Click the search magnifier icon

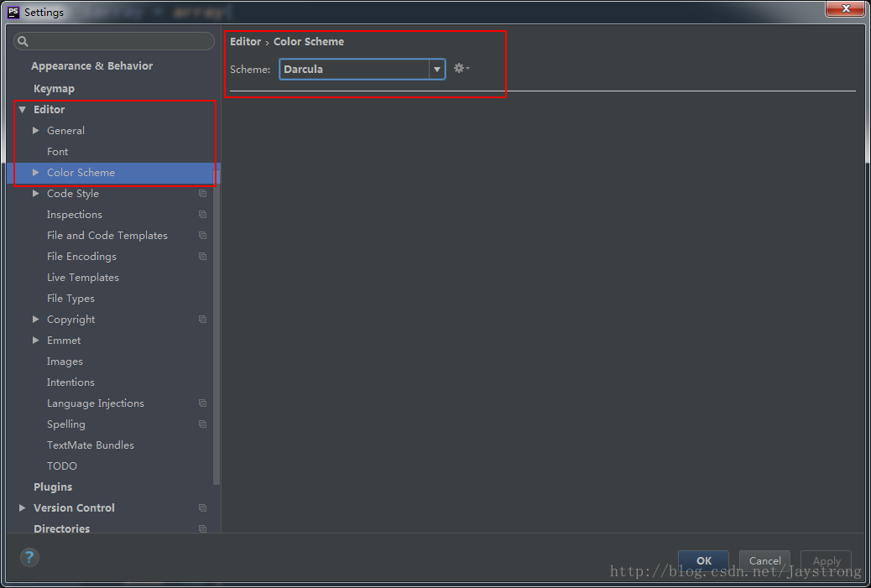(23, 41)
